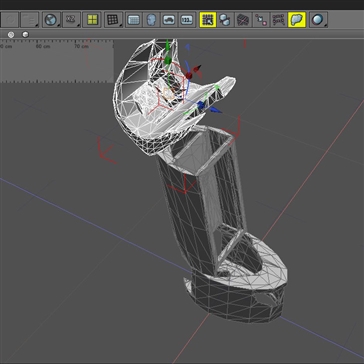Click the flat circle icon below toolbar

click(11, 34)
